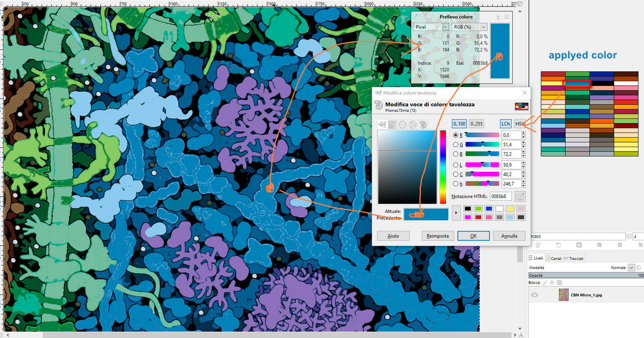Click the G value spinner arrows
The width and height of the screenshot is (644, 338).
(x=523, y=145)
